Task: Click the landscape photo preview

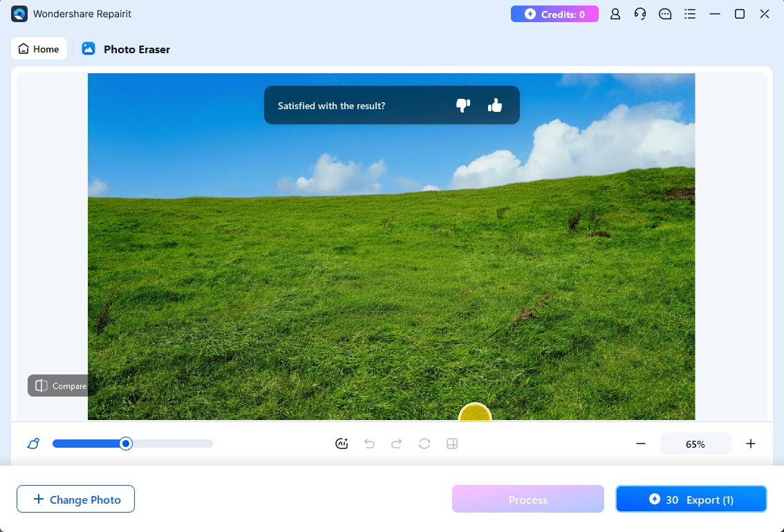Action: 391,247
